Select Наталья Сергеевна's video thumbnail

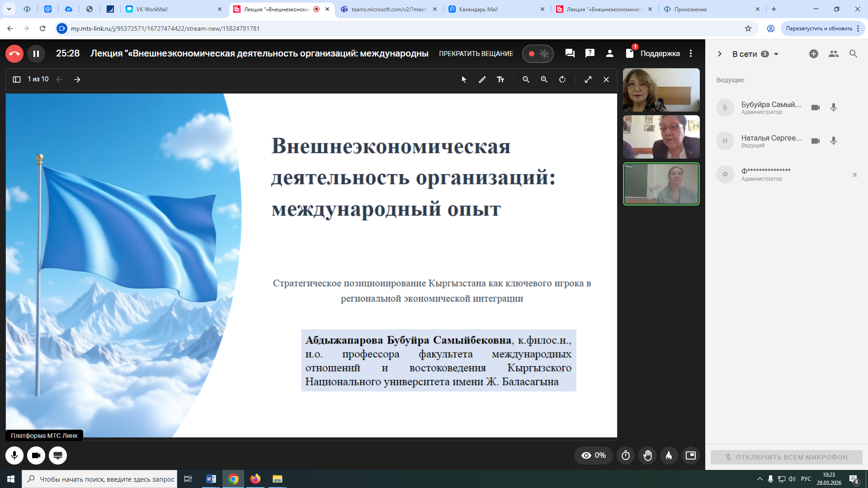click(661, 136)
